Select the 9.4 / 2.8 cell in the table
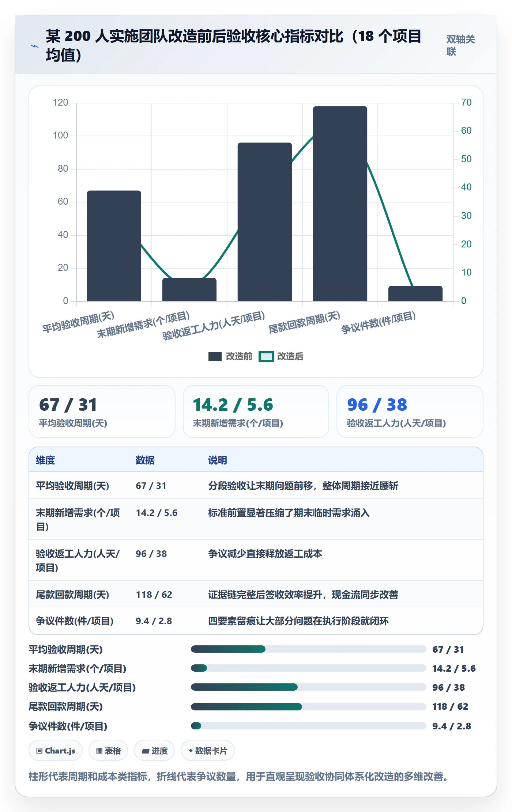The width and height of the screenshot is (512, 812). pos(154,621)
